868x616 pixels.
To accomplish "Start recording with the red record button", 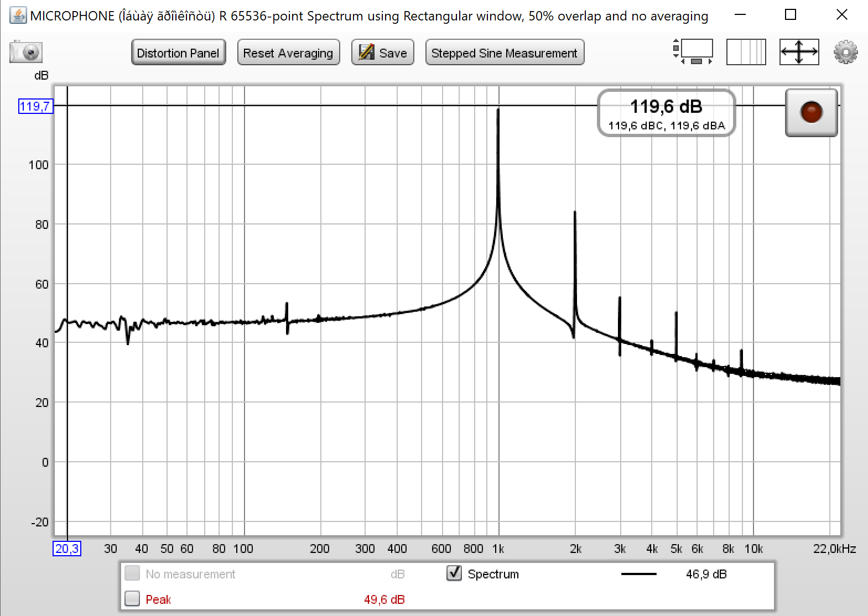I will pos(811,112).
